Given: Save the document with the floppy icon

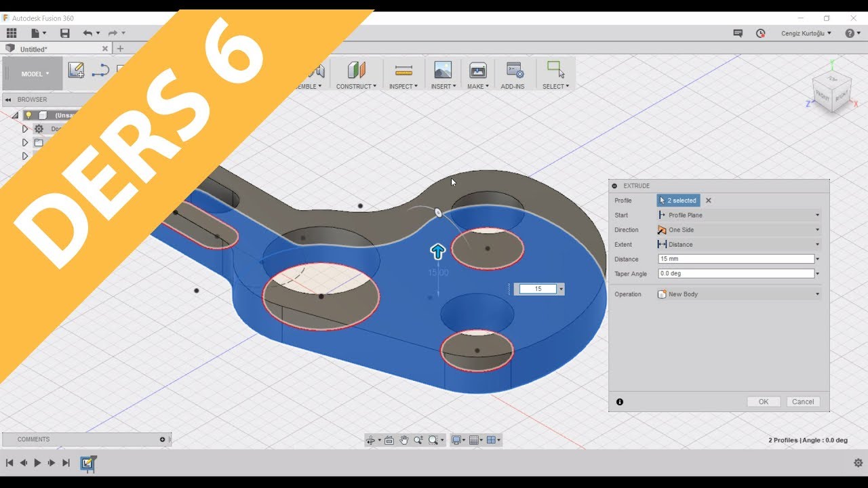Looking at the screenshot, I should [65, 33].
